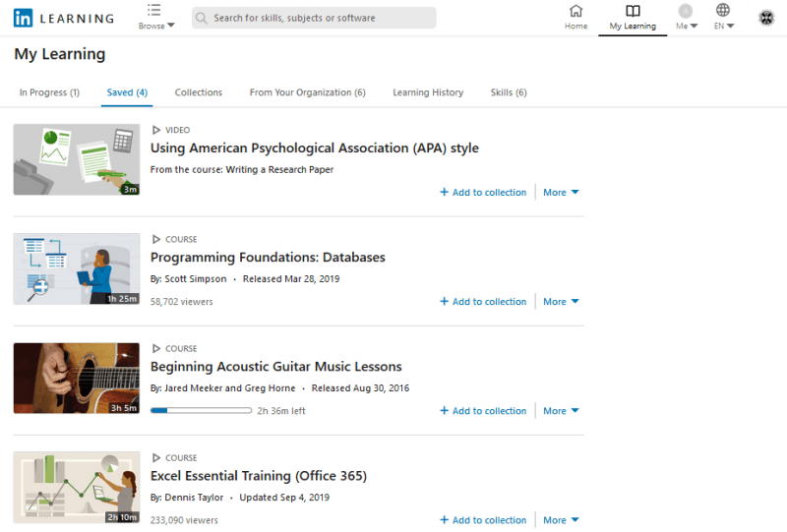
Task: Click the search magnifier icon
Action: (x=202, y=18)
